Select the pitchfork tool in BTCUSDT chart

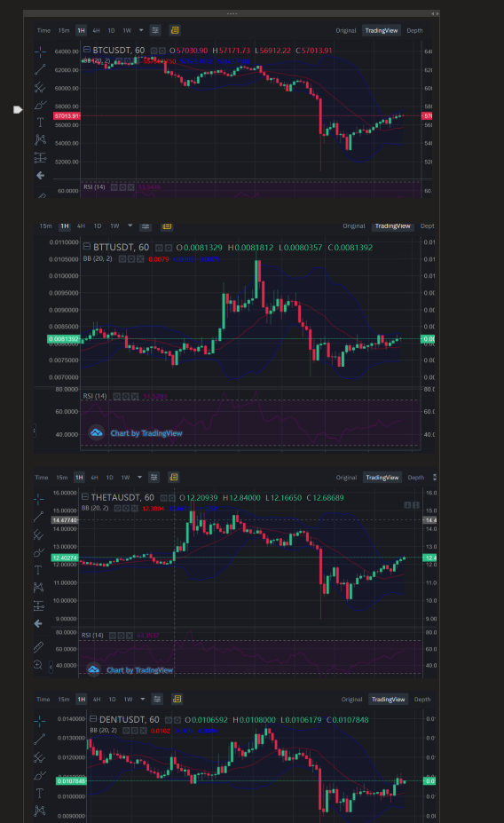(41, 87)
